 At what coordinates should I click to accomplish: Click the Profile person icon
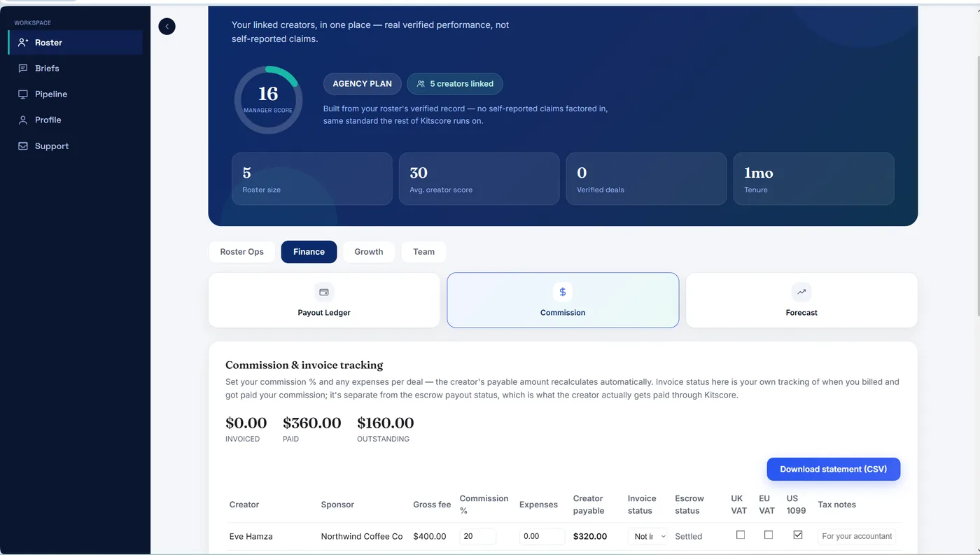click(23, 120)
